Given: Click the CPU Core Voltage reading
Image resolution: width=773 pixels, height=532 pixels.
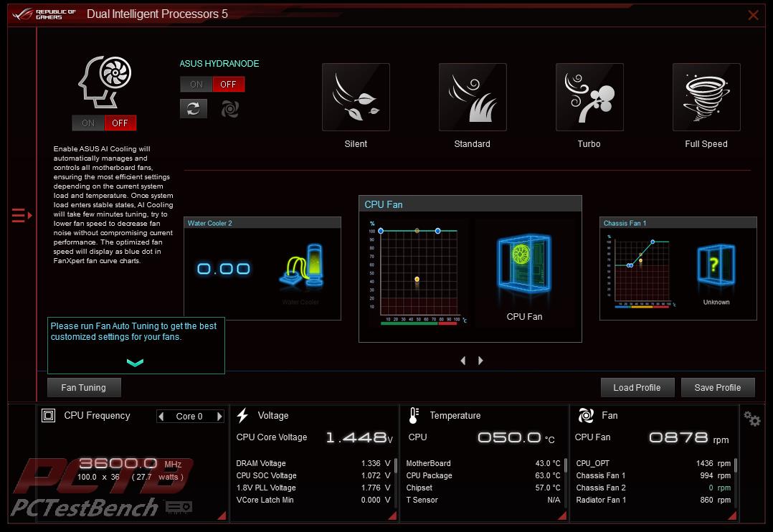Looking at the screenshot, I should [x=359, y=437].
